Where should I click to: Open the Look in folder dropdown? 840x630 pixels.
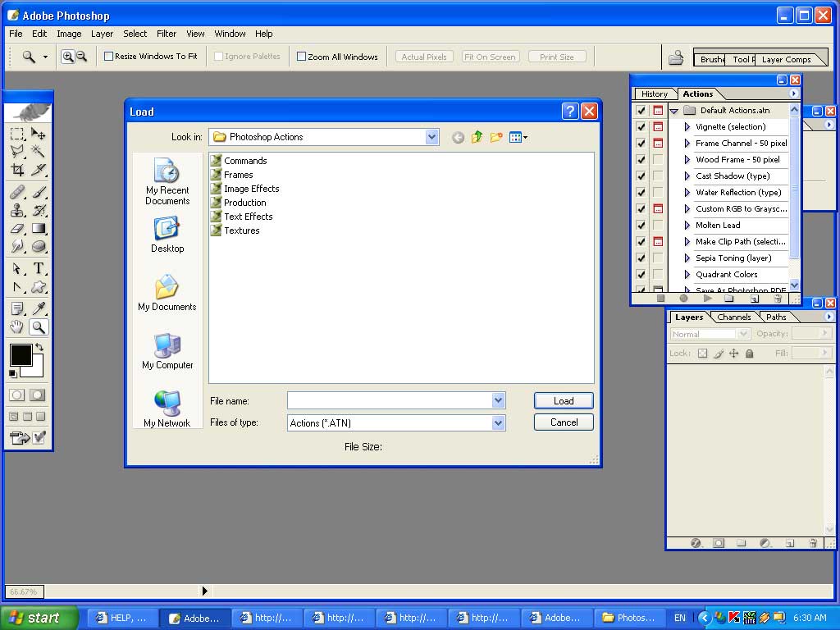coord(431,137)
